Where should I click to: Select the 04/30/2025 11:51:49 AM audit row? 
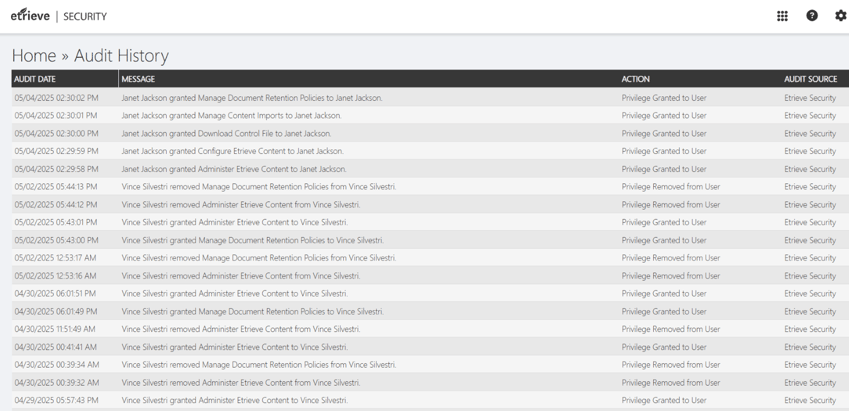pyautogui.click(x=56, y=329)
